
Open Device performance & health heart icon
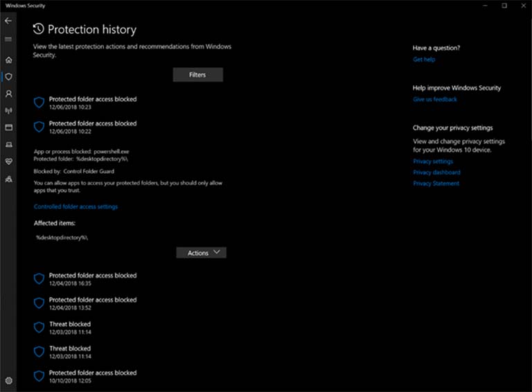[x=8, y=162]
